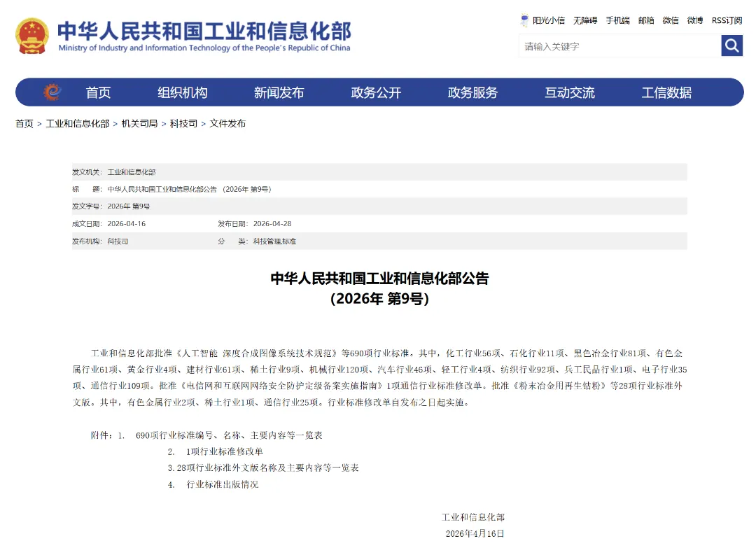Image resolution: width=756 pixels, height=548 pixels.
Task: Open 政务公开 menu item
Action: 376,92
